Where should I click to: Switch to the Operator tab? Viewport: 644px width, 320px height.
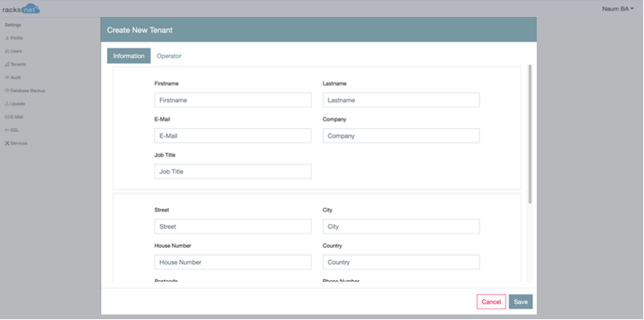coord(169,56)
